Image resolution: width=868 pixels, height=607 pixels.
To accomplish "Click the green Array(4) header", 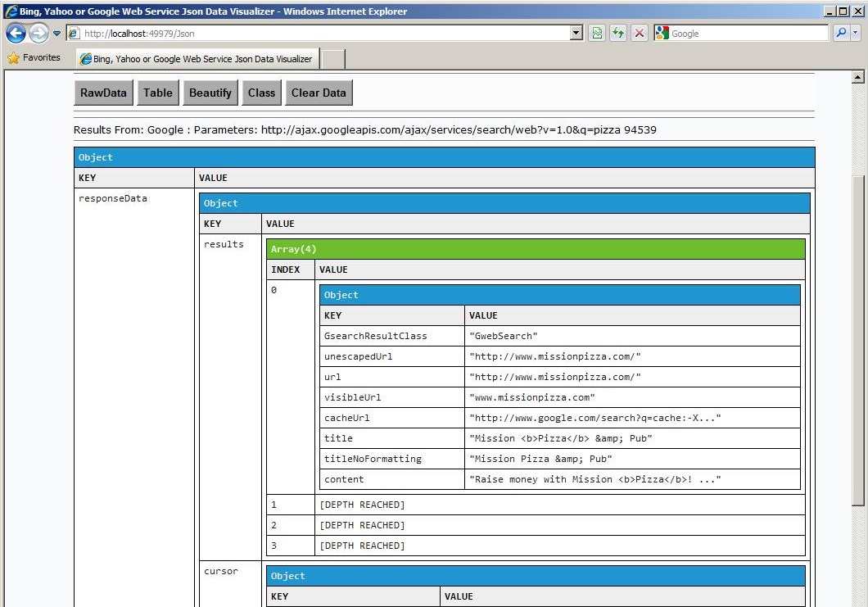I will tap(536, 249).
